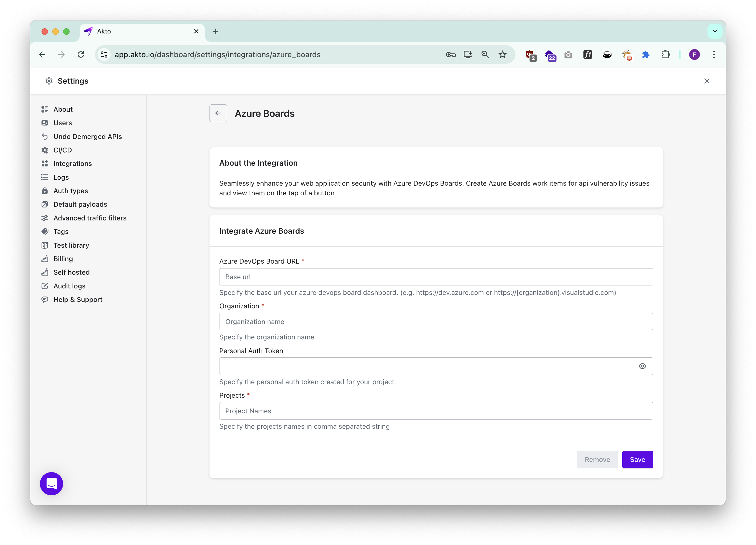
Task: Select the Project Names input
Action: point(436,411)
